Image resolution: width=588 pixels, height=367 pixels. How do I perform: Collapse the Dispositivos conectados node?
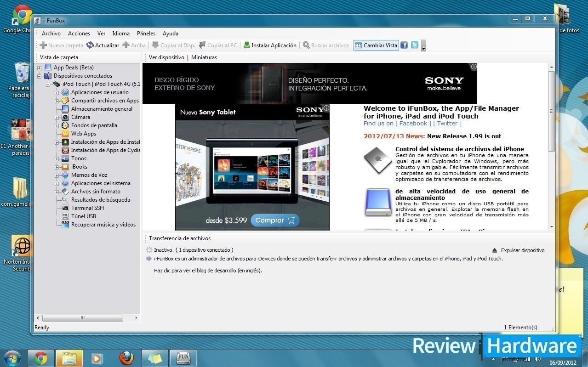pyautogui.click(x=40, y=76)
